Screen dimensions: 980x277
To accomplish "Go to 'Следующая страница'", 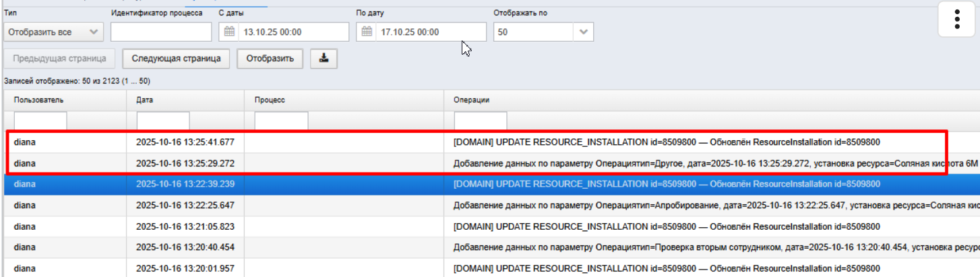I will coord(177,59).
